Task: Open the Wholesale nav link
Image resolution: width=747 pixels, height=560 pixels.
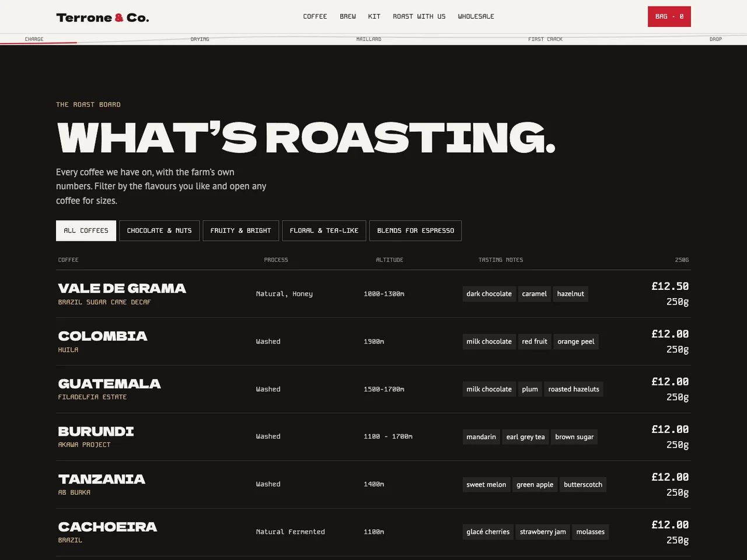Action: tap(476, 16)
